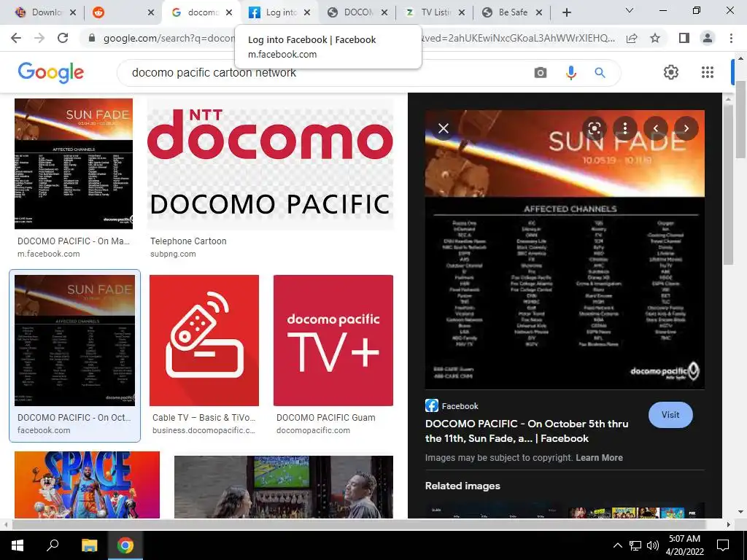
Task: Open the selected facebook.com Sun Fade thumbnail
Action: coord(75,340)
